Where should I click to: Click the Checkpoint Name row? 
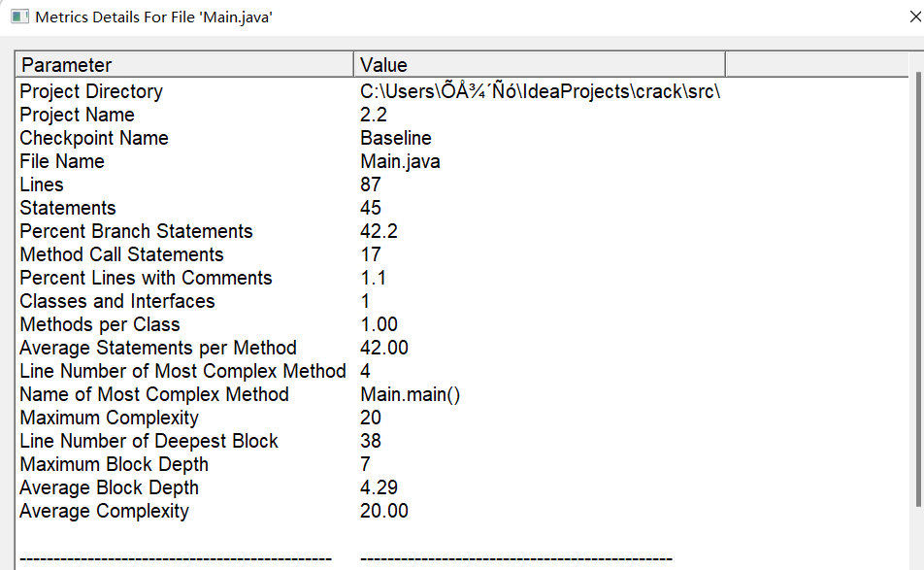[x=94, y=138]
